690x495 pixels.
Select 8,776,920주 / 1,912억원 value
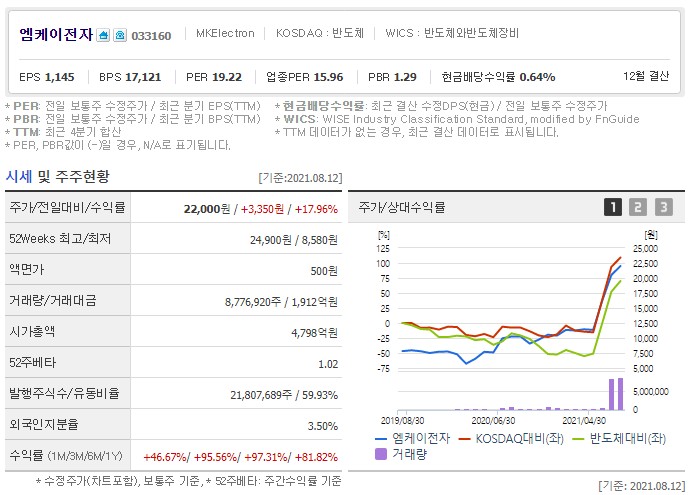(281, 302)
